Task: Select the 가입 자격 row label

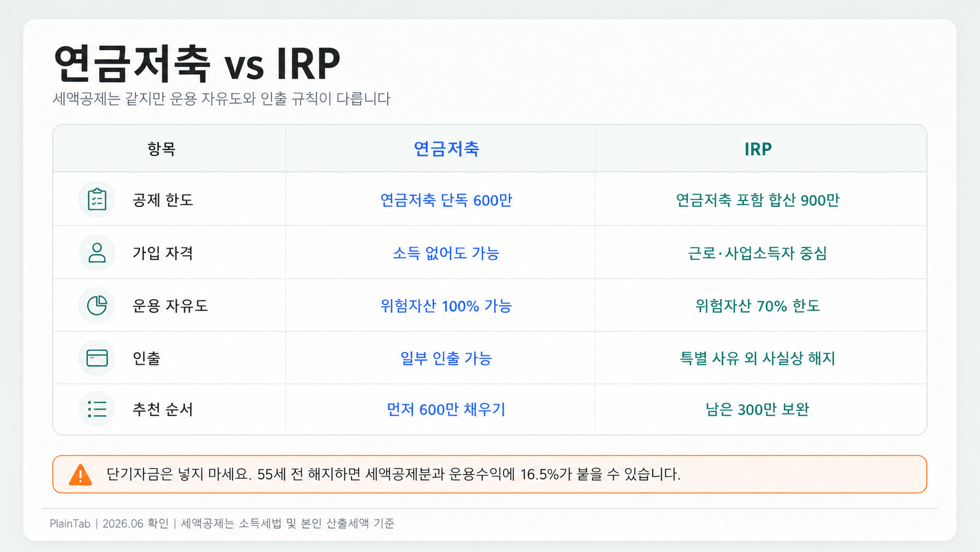Action: [x=163, y=253]
